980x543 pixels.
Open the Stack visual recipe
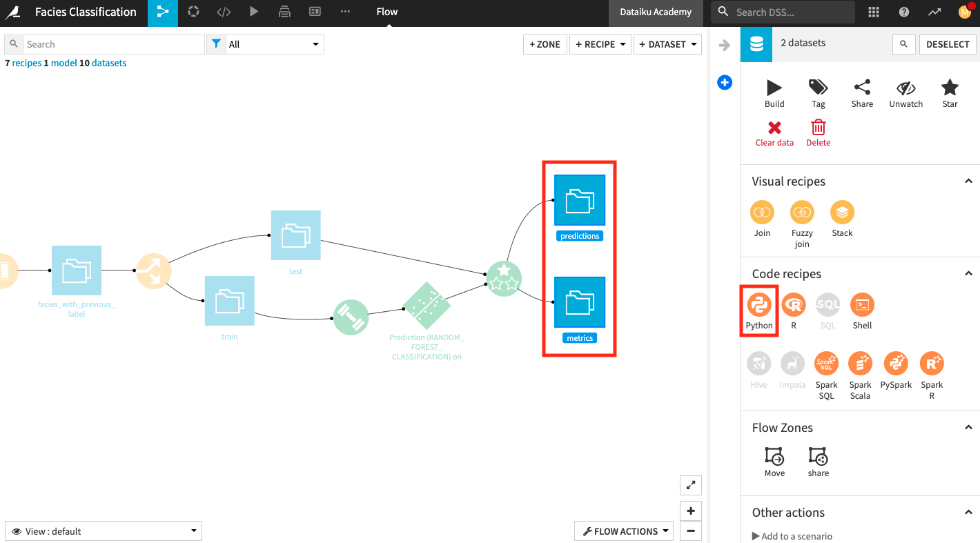pos(841,213)
